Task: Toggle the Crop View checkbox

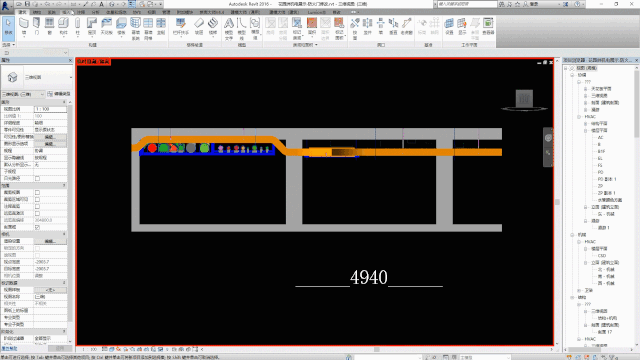Action: click(37, 192)
